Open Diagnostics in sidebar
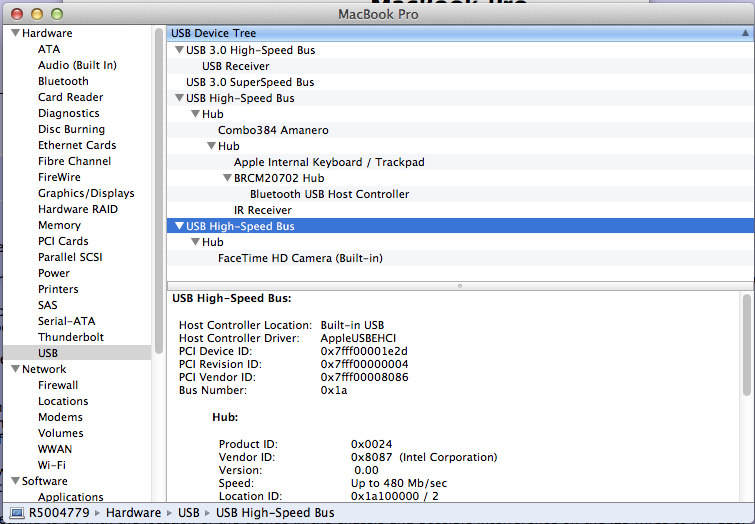This screenshot has width=755, height=524. (x=68, y=113)
